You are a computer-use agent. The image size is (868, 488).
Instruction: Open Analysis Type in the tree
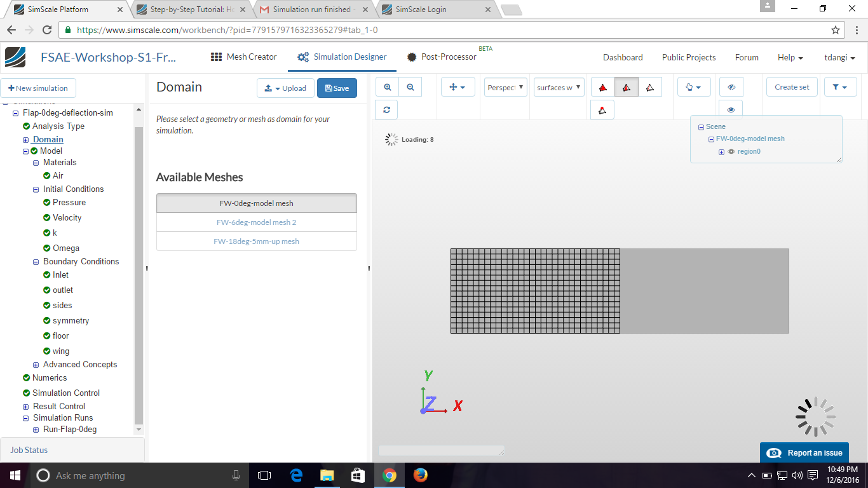click(58, 126)
